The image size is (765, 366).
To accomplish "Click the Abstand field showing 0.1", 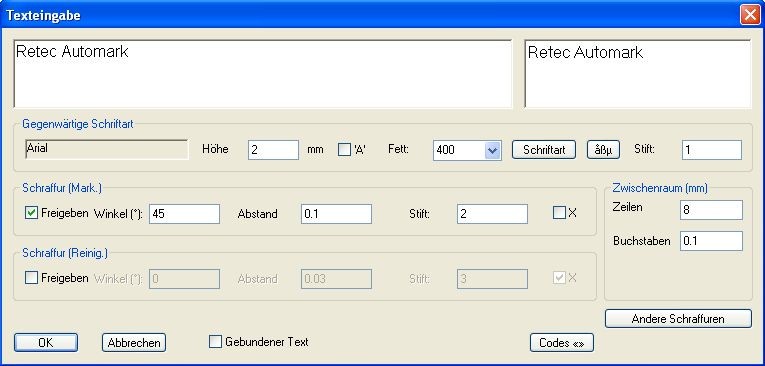I will click(x=336, y=214).
